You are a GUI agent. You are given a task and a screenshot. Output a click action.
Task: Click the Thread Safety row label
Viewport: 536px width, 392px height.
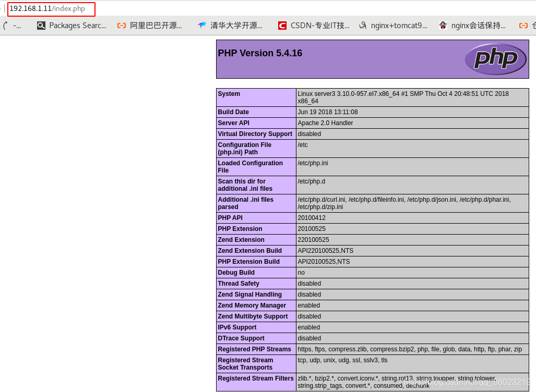pos(238,284)
